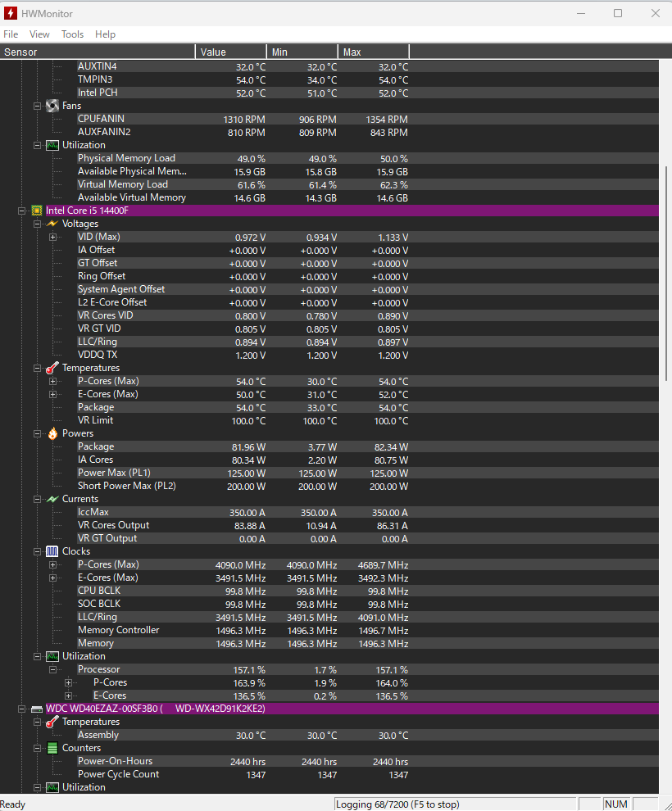The image size is (672, 811).
Task: Click the Currents green wave icon
Action: (x=52, y=499)
